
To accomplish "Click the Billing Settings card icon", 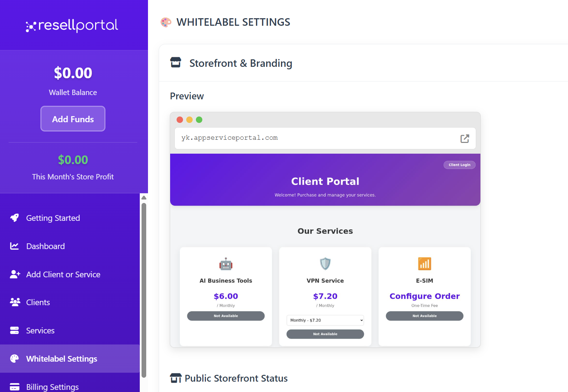I will click(x=15, y=387).
